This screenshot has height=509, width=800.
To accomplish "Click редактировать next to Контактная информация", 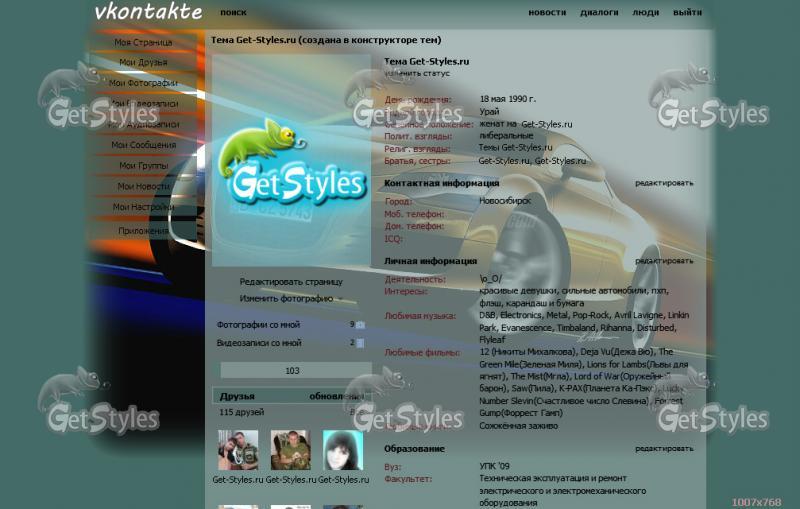I will 664,183.
